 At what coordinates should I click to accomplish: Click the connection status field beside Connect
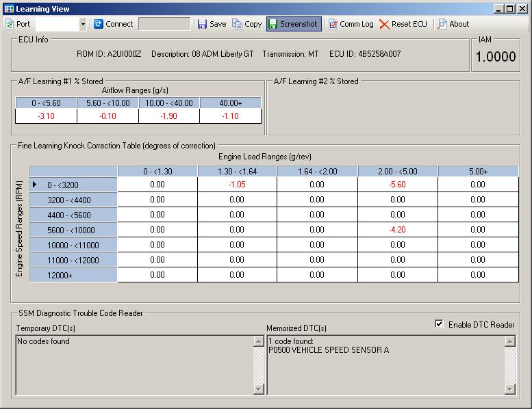pyautogui.click(x=164, y=24)
